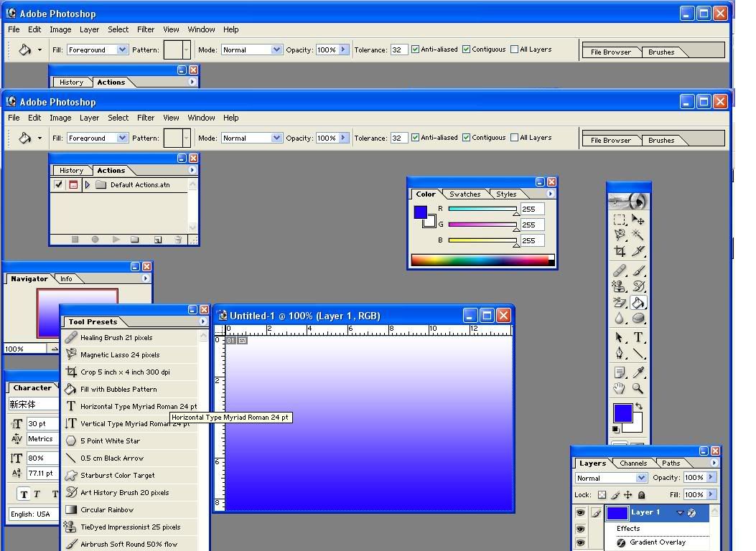Image resolution: width=756 pixels, height=551 pixels.
Task: Switch to Info tab in Navigator panel
Action: 66,279
